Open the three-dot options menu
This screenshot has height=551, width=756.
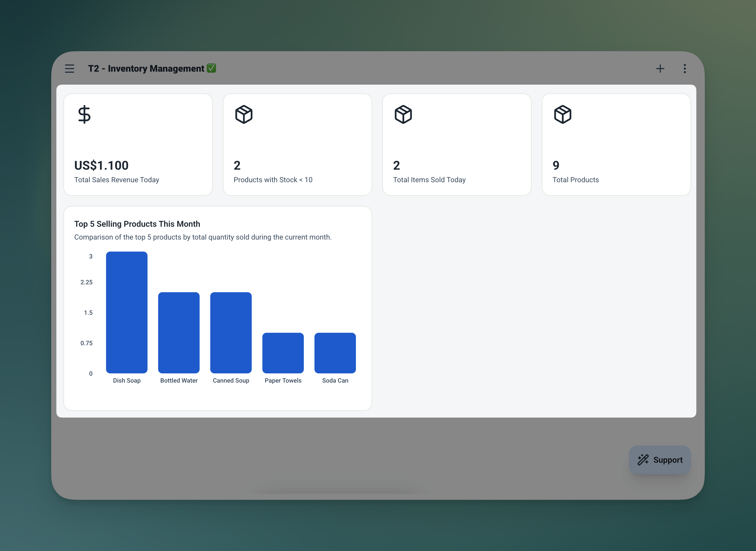(x=684, y=68)
